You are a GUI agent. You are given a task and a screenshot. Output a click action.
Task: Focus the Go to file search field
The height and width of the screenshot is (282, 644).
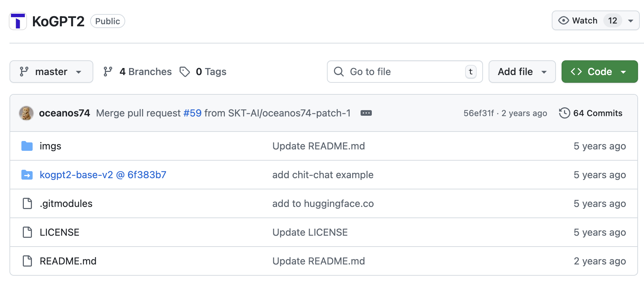(405, 72)
